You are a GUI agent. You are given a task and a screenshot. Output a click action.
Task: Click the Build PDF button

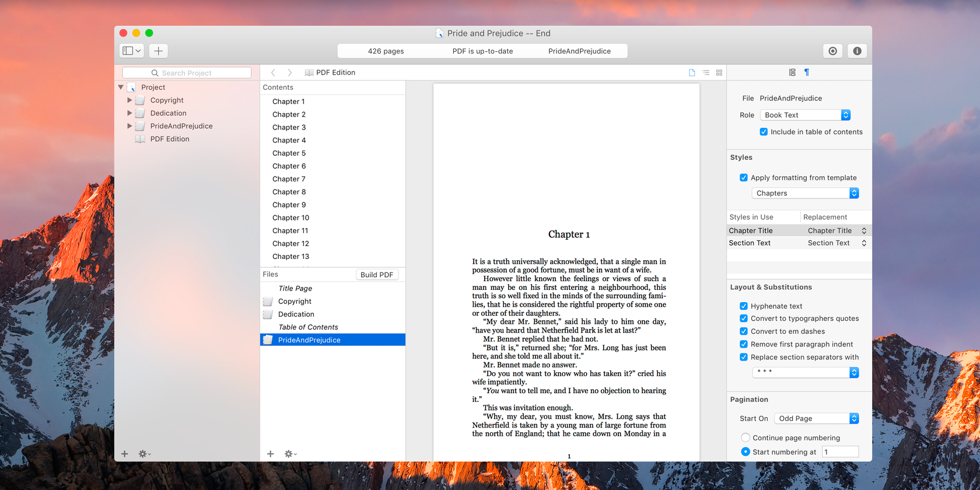[377, 275]
